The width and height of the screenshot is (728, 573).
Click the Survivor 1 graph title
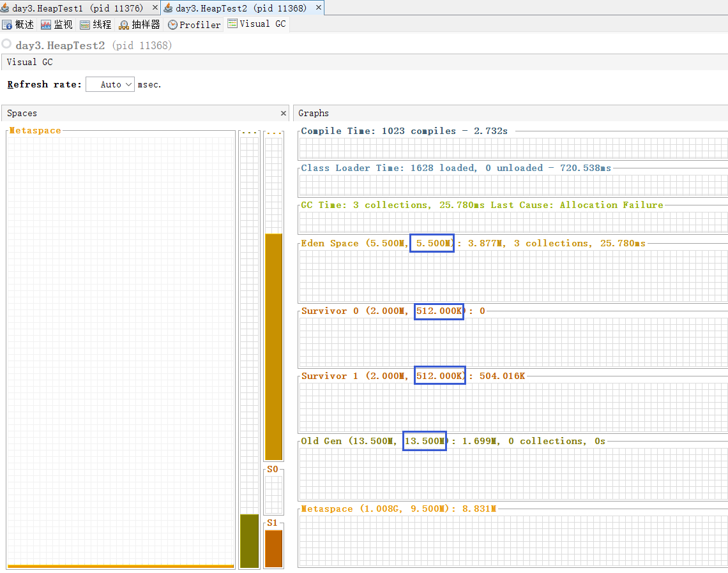[x=413, y=376]
